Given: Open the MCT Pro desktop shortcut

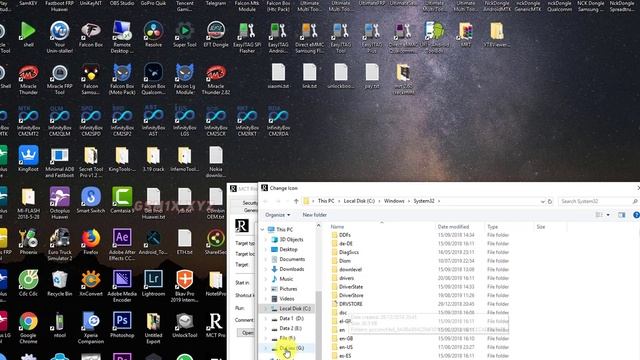Looking at the screenshot, I should click(216, 325).
